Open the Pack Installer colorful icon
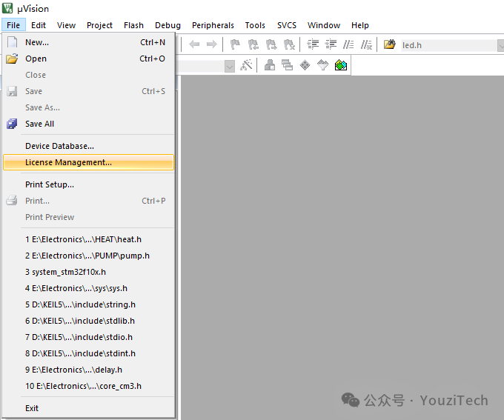 (341, 65)
